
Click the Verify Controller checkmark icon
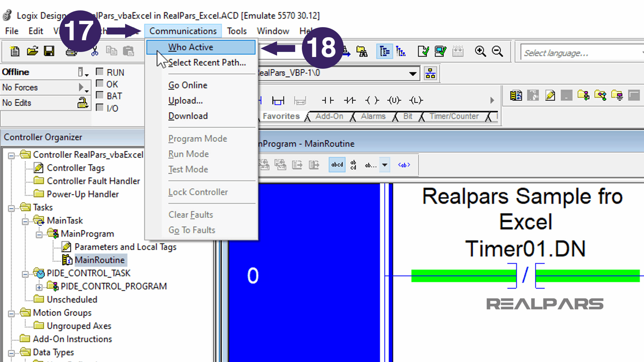440,51
